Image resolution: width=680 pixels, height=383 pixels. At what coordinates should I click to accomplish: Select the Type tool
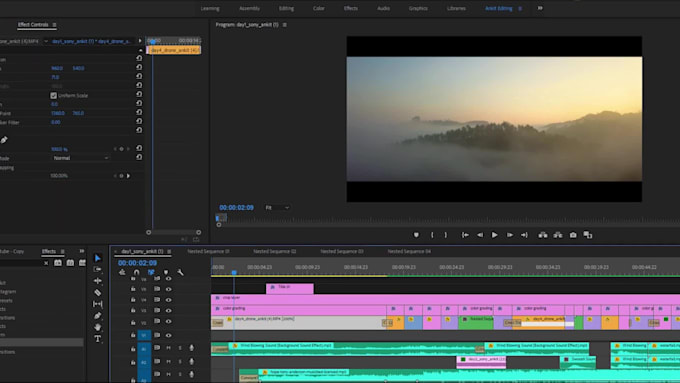point(98,339)
